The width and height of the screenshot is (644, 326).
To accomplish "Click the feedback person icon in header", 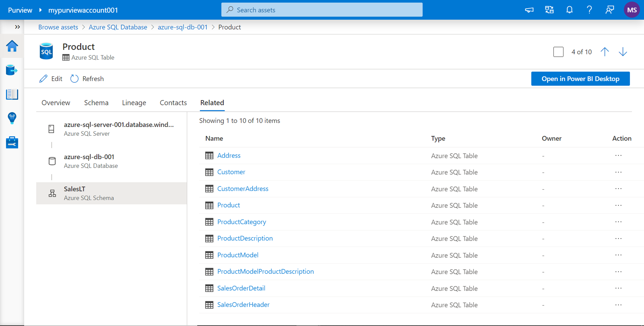I will click(609, 10).
